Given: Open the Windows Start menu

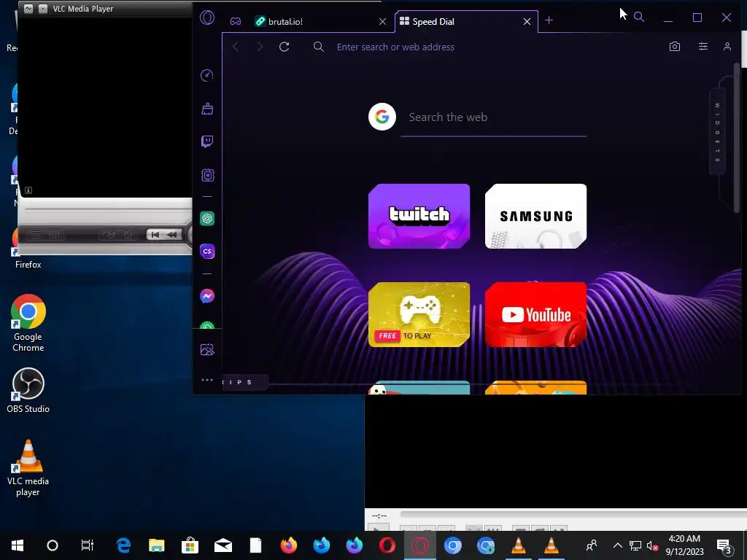Looking at the screenshot, I should pyautogui.click(x=18, y=545).
